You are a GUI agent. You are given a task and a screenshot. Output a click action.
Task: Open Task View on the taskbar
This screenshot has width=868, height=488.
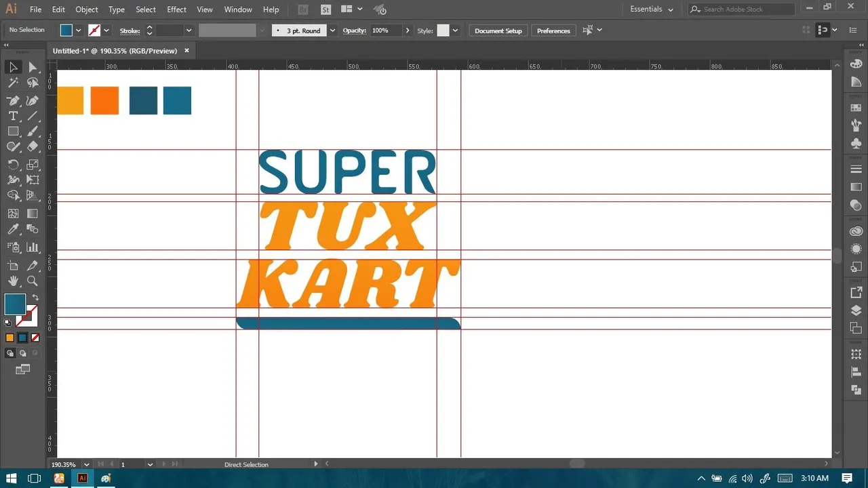point(35,478)
